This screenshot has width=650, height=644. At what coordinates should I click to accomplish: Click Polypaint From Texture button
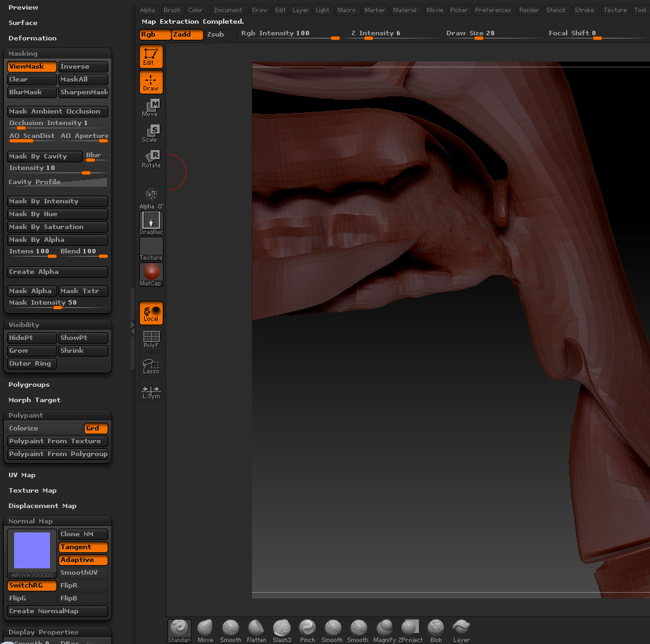(x=58, y=441)
